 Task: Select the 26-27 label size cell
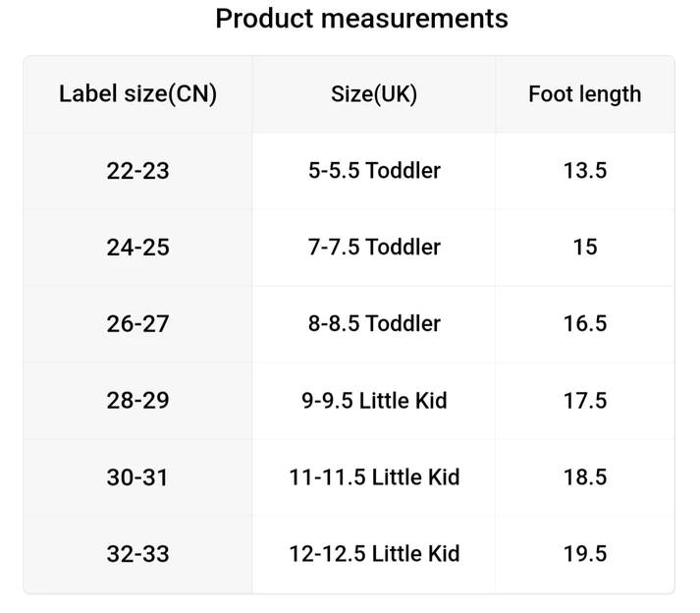[x=138, y=323]
